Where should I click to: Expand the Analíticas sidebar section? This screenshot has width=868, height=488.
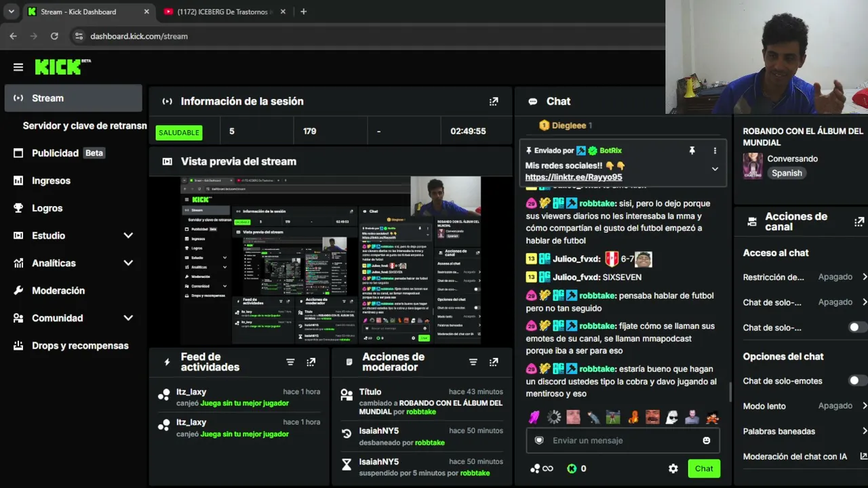(x=128, y=263)
